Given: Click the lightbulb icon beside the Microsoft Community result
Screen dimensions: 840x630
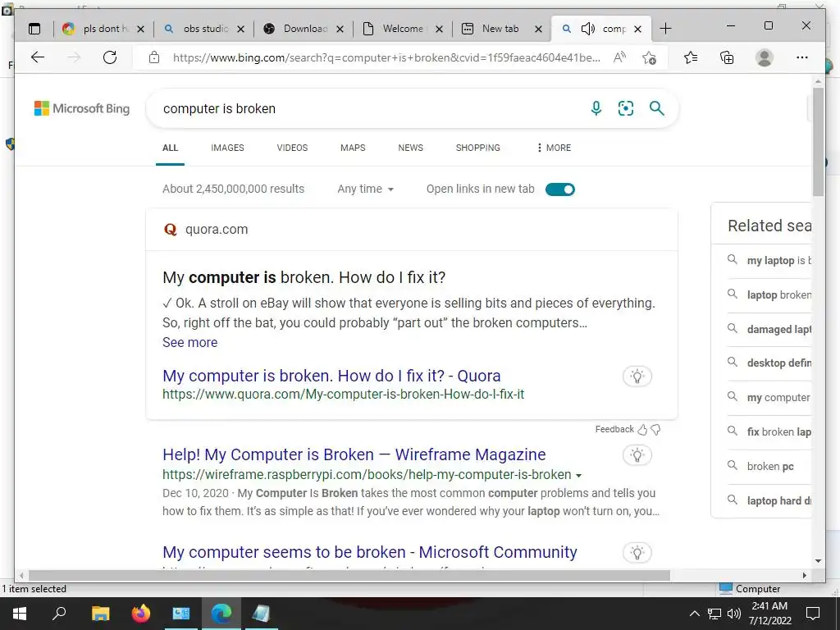Looking at the screenshot, I should click(637, 553).
